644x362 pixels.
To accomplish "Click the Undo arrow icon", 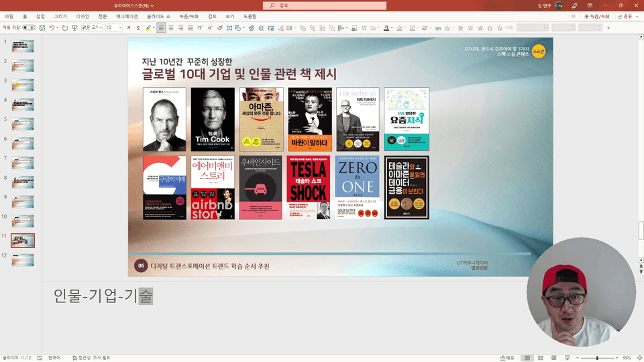I will click(x=52, y=28).
